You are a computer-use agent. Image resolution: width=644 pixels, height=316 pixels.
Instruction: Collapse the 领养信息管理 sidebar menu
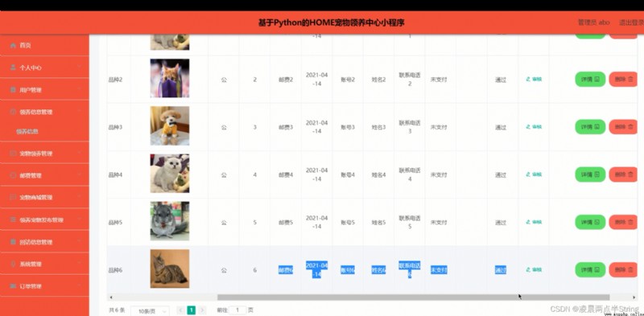tap(44, 112)
